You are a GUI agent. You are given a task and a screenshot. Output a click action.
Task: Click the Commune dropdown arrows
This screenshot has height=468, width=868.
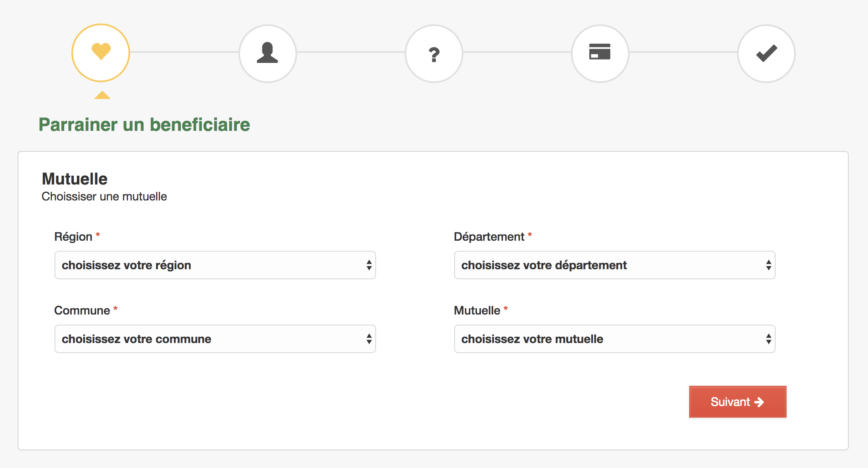pos(369,339)
